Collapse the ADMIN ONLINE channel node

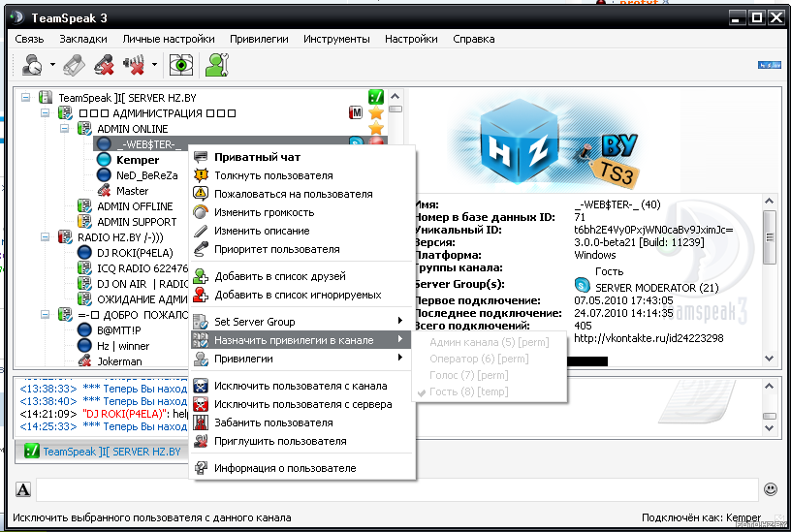click(x=64, y=129)
